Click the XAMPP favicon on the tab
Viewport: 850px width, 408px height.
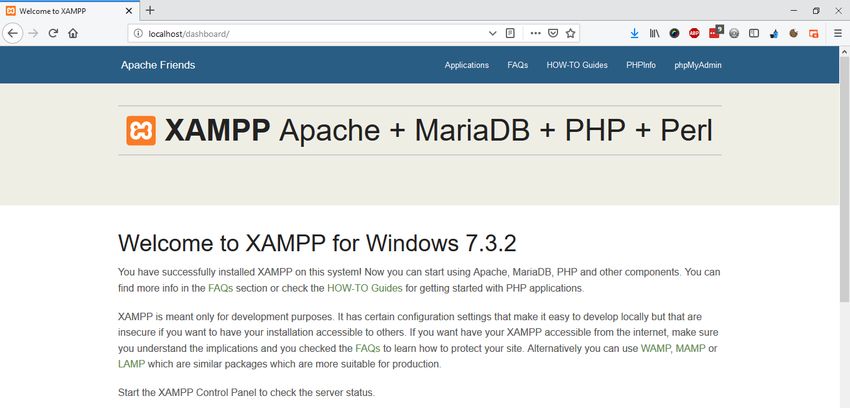point(10,10)
